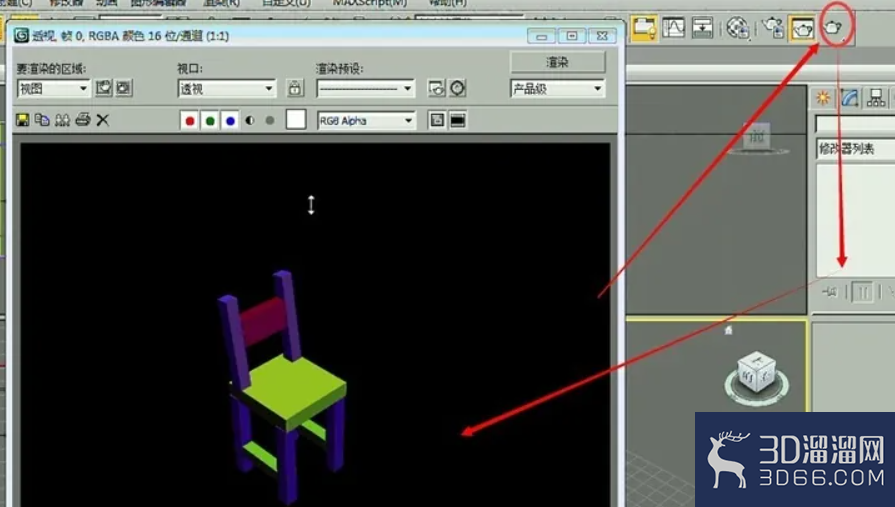895x507 pixels.
Task: Click the rendered chair image
Action: coord(282,385)
